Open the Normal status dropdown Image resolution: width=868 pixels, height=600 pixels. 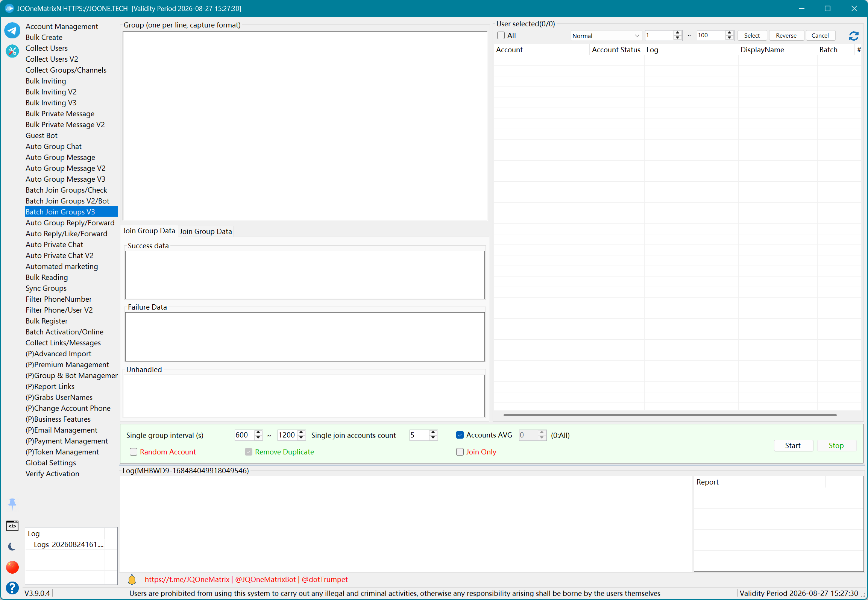pos(606,36)
